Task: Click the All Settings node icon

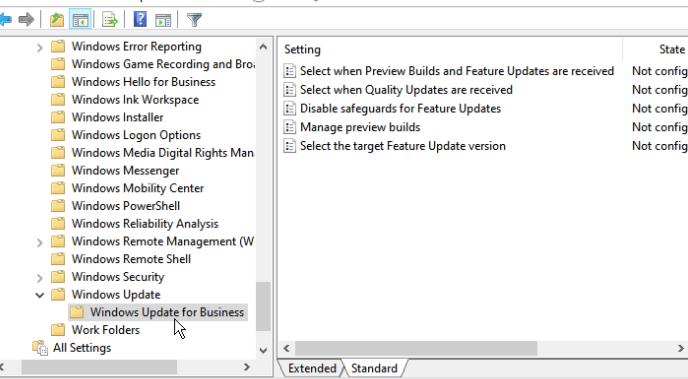Action: 40,348
